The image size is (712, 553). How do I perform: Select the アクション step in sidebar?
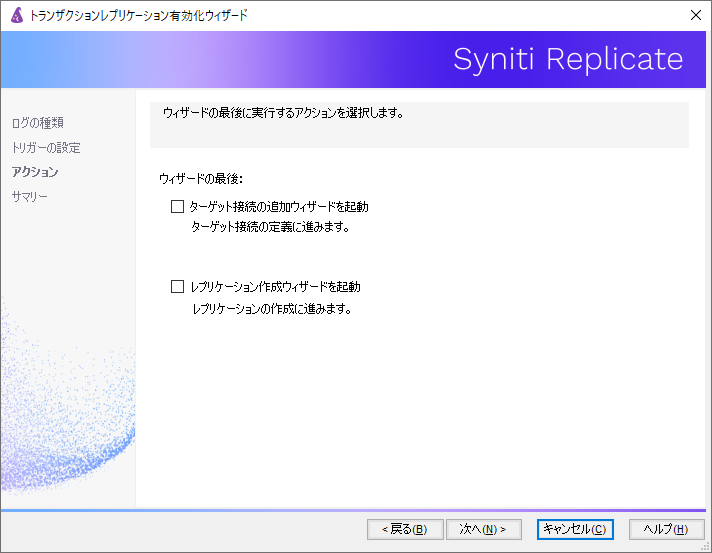click(35, 172)
